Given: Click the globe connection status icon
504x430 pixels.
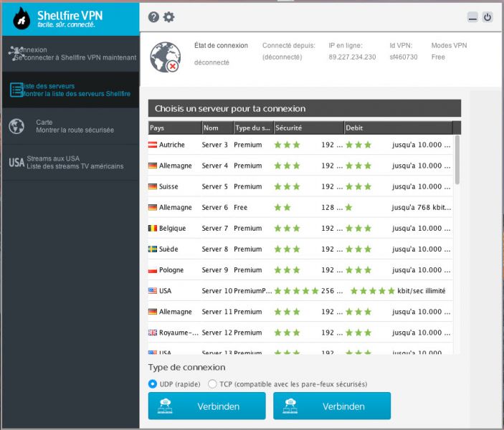Looking at the screenshot, I should [x=165, y=57].
